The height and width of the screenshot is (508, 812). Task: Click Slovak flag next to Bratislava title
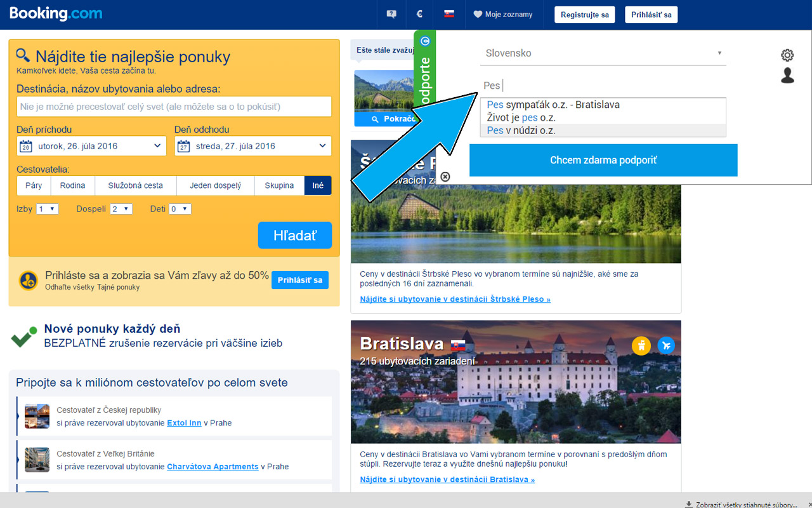(457, 345)
